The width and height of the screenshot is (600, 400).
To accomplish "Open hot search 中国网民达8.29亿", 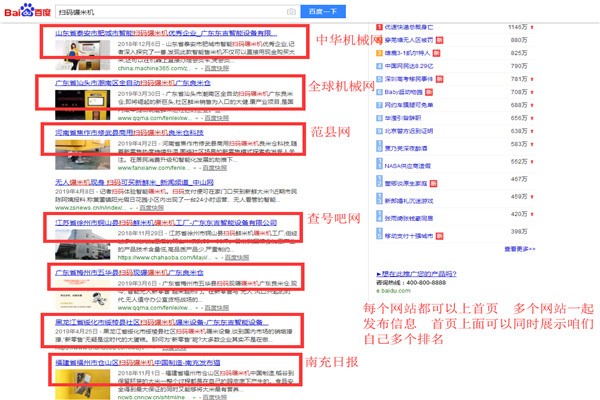I will pyautogui.click(x=409, y=66).
